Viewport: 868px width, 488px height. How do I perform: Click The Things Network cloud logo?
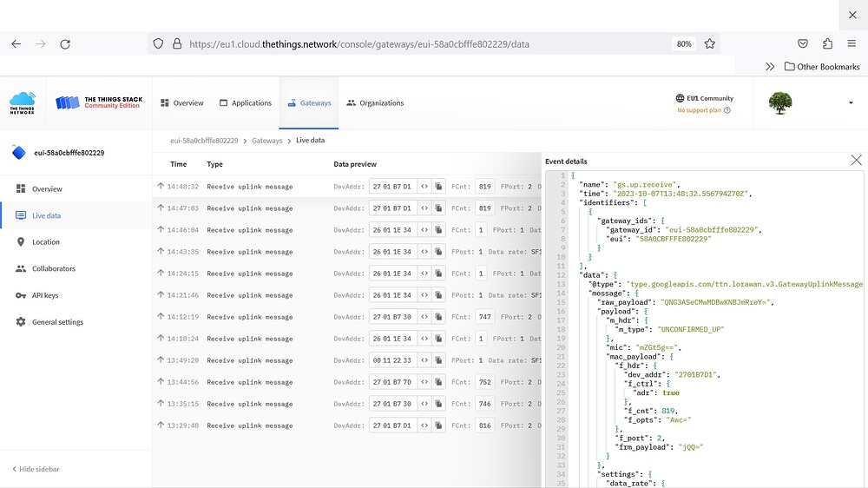pyautogui.click(x=23, y=103)
